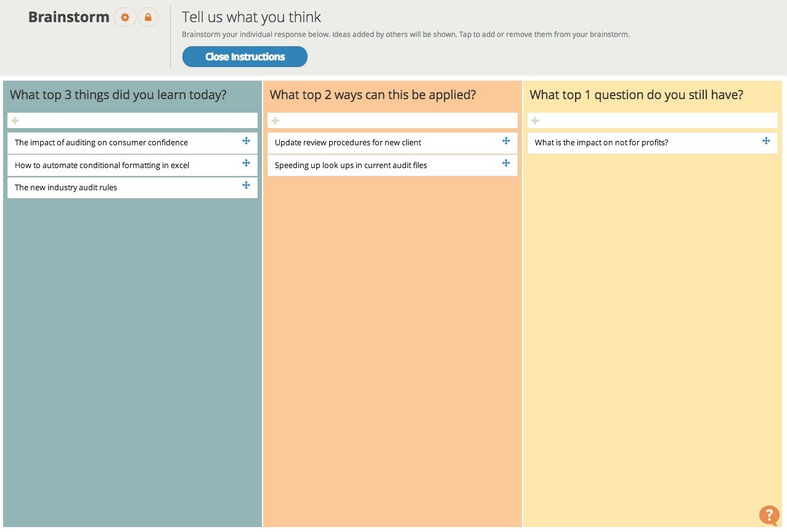Click plus icon in 'question do you still have' column

coord(536,121)
